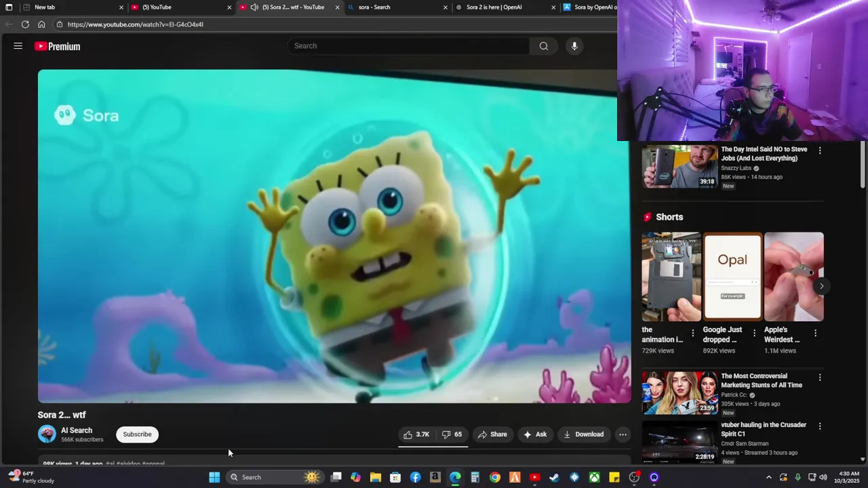Show hidden system tray icons chevron

768,477
